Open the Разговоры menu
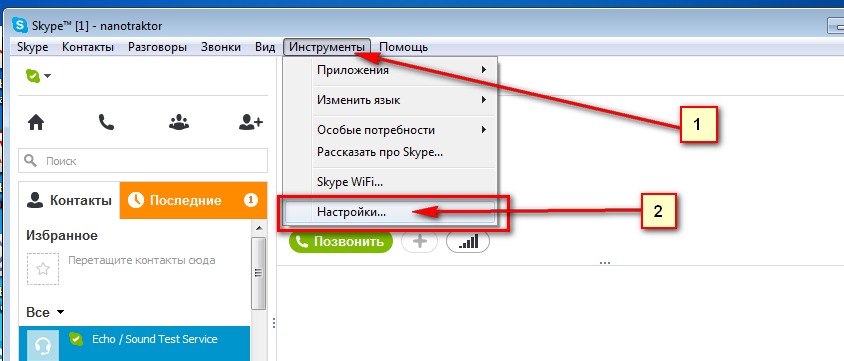The width and height of the screenshot is (844, 361). point(157,47)
